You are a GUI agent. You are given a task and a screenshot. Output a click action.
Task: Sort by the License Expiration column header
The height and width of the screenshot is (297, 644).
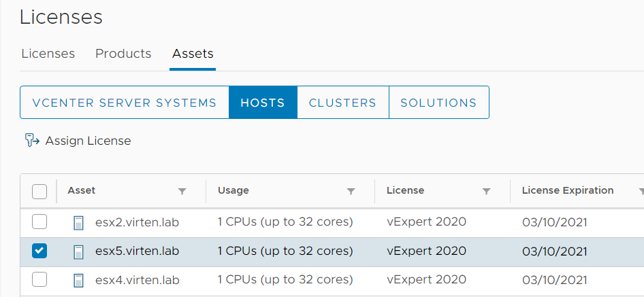click(568, 190)
